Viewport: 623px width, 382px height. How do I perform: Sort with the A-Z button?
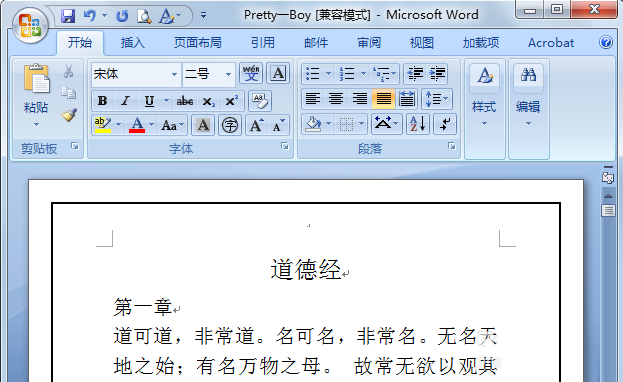pos(418,124)
